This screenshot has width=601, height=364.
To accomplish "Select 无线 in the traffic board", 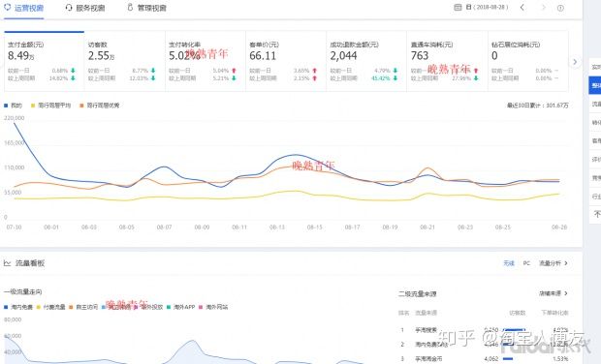I will (509, 263).
